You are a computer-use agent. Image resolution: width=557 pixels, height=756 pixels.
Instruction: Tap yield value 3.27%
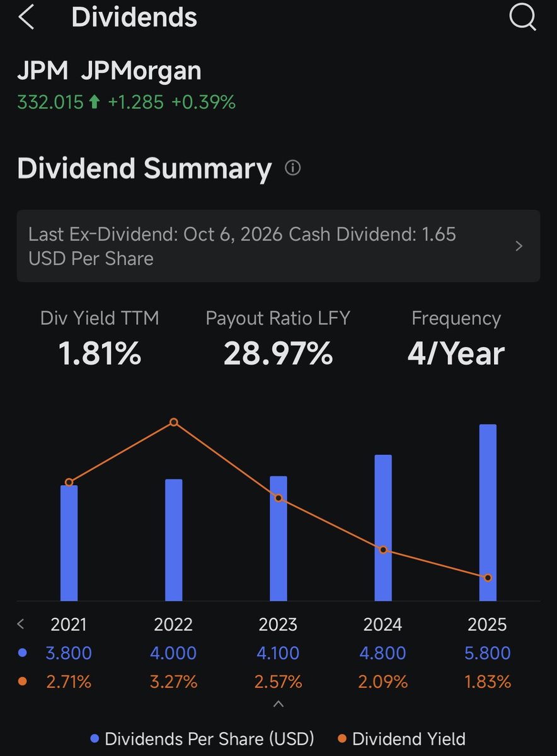[173, 682]
